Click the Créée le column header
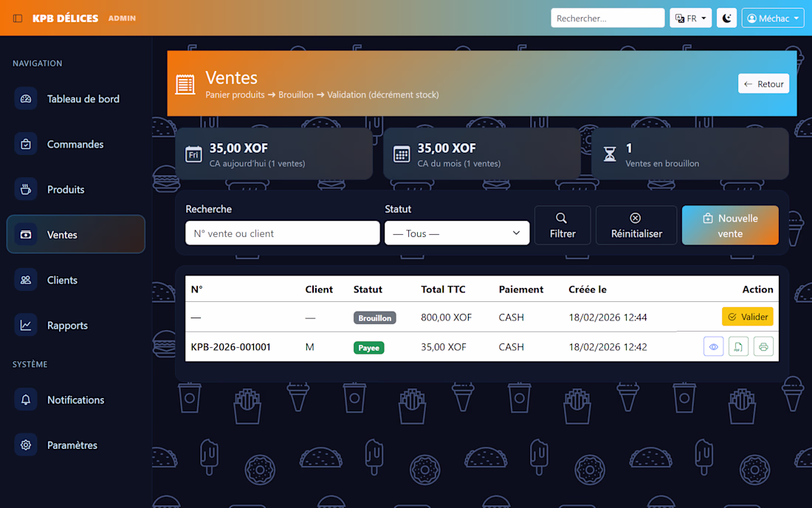 coord(588,289)
